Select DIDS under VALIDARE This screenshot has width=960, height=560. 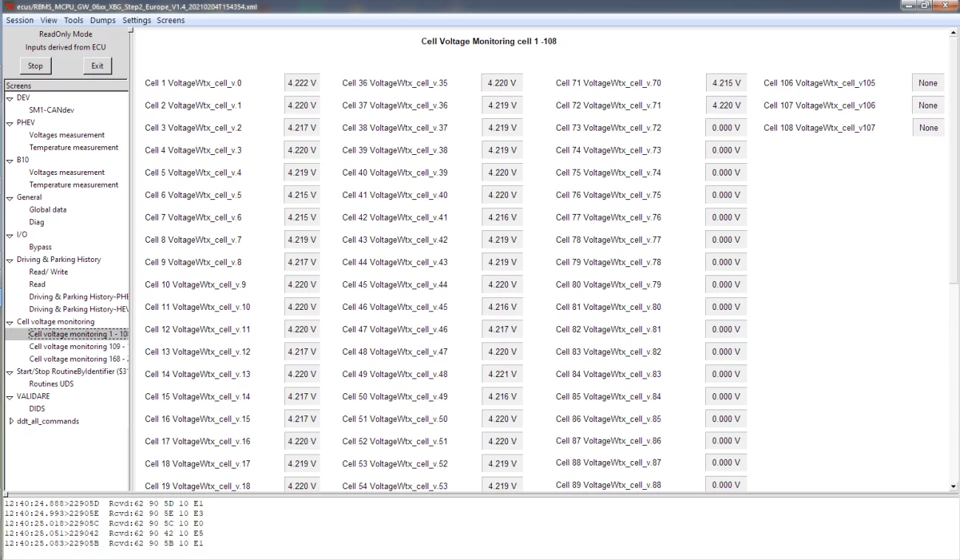pos(37,409)
